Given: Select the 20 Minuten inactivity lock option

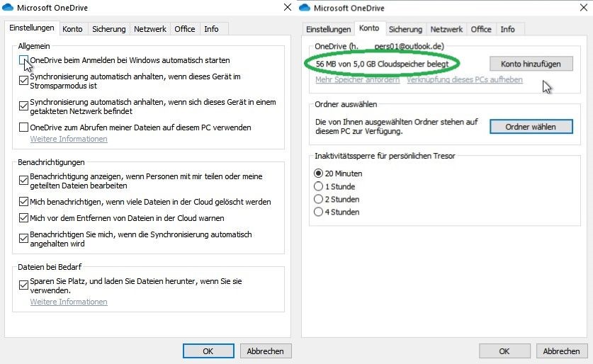Looking at the screenshot, I should [318, 173].
